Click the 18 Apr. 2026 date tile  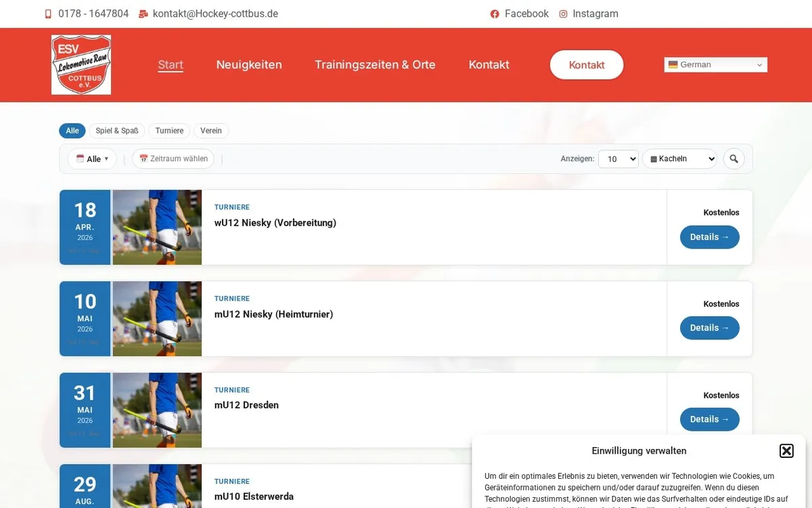tap(85, 228)
